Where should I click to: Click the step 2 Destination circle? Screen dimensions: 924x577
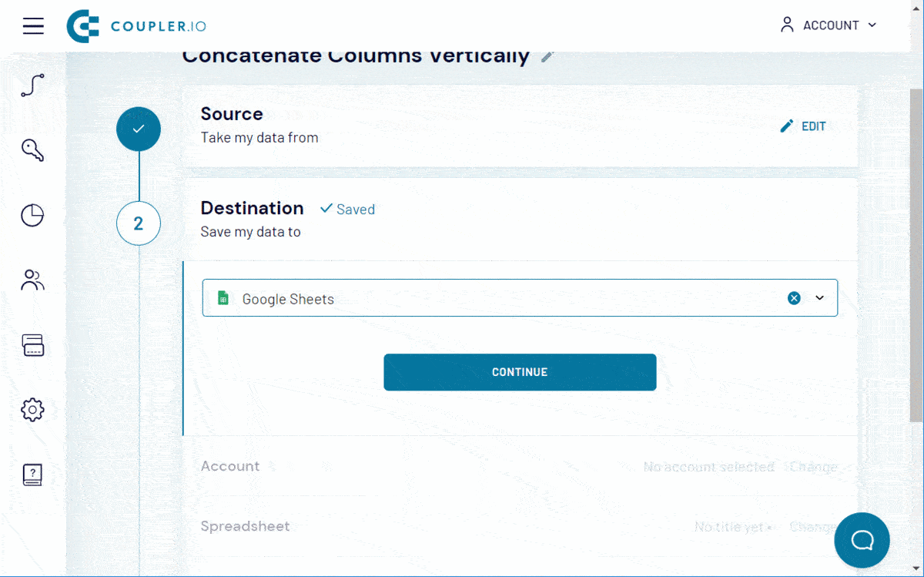click(x=139, y=223)
